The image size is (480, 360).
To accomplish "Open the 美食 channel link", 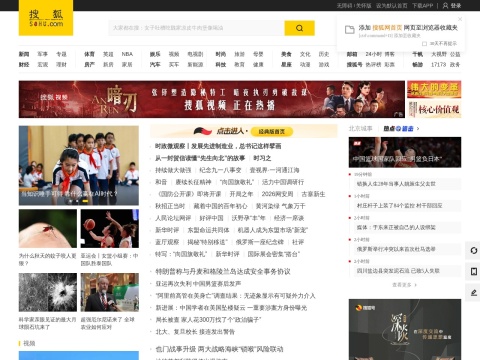I will 286,54.
